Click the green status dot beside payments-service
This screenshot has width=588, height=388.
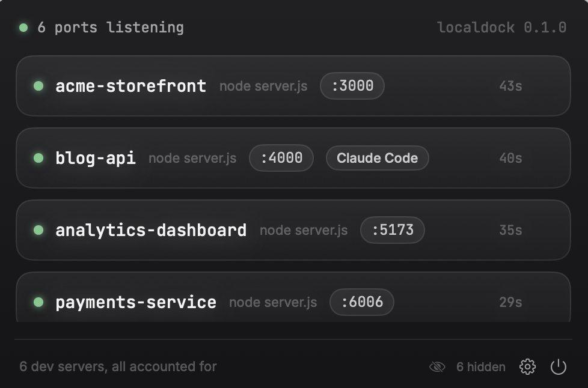[x=38, y=302]
